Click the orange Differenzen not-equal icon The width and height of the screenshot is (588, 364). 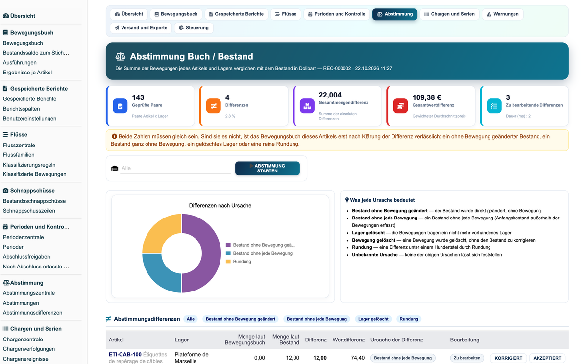(214, 106)
